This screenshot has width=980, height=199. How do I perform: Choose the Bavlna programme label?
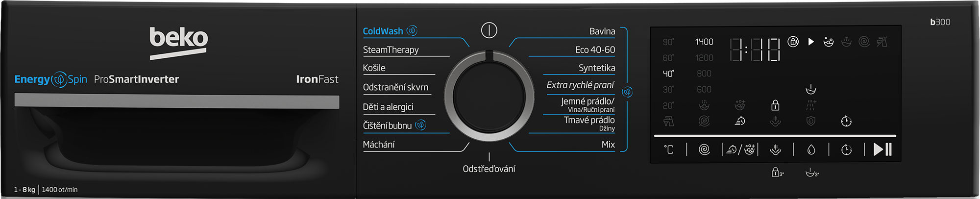tap(602, 31)
